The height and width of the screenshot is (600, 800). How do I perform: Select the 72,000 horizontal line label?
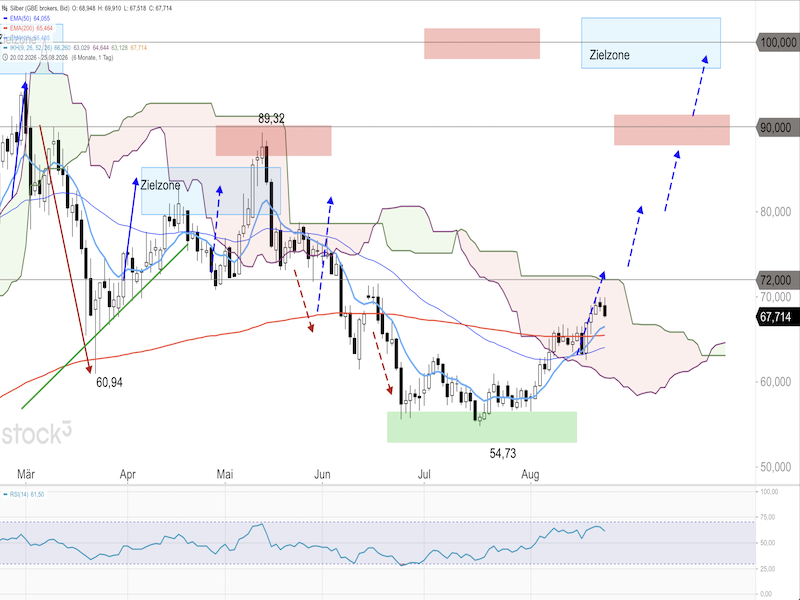776,280
